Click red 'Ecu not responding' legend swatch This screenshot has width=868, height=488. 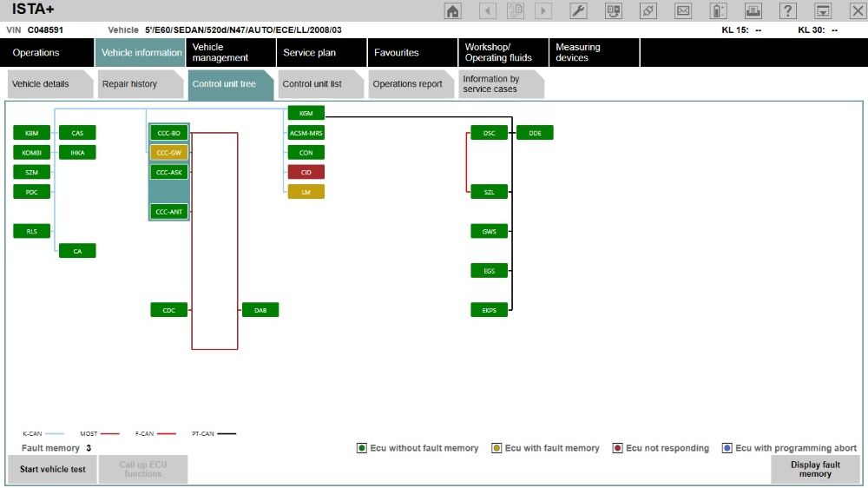(x=618, y=448)
